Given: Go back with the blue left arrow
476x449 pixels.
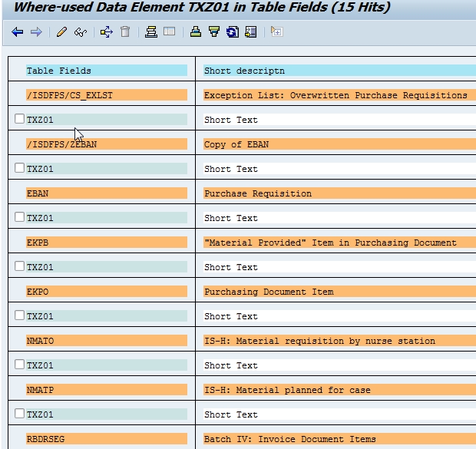Looking at the screenshot, I should click(x=18, y=32).
